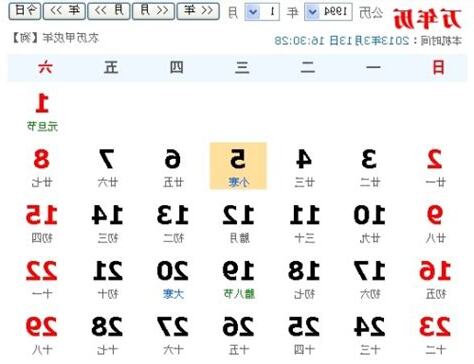Click the 月 arrow button next to 年 >>
Screen dimensions: 474x364
point(153,11)
